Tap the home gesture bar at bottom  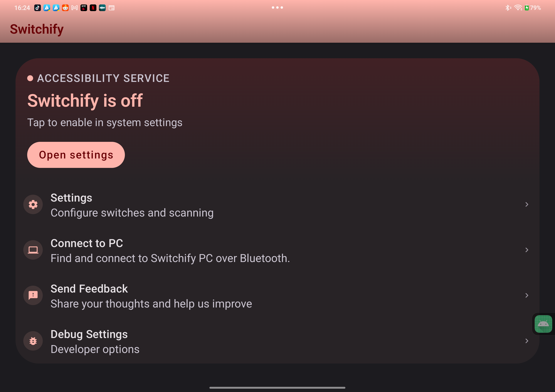(x=277, y=387)
